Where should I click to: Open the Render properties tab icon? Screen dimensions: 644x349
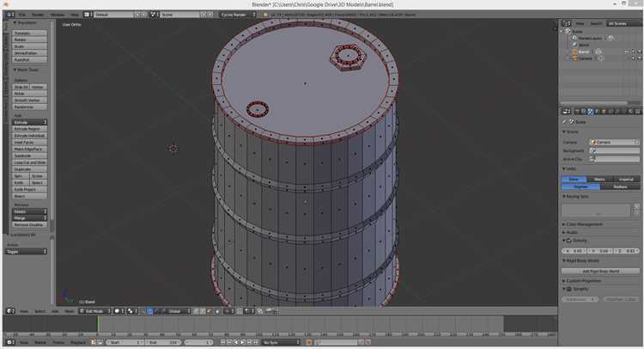577,112
